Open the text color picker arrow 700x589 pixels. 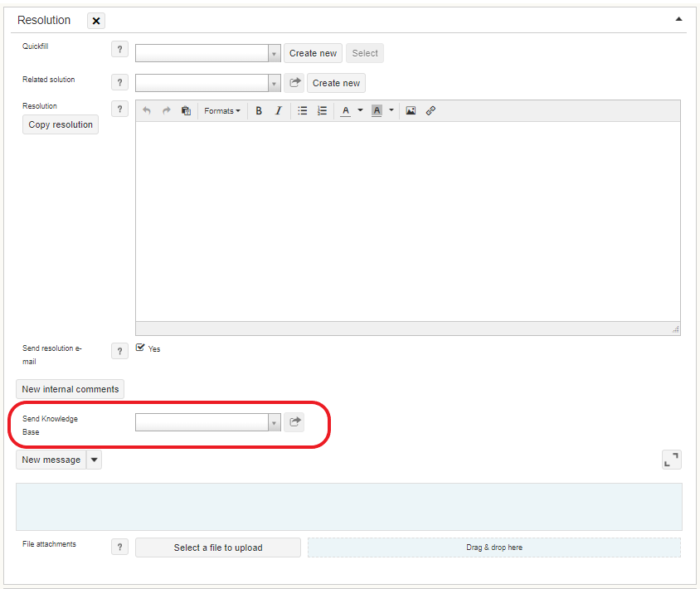(360, 110)
